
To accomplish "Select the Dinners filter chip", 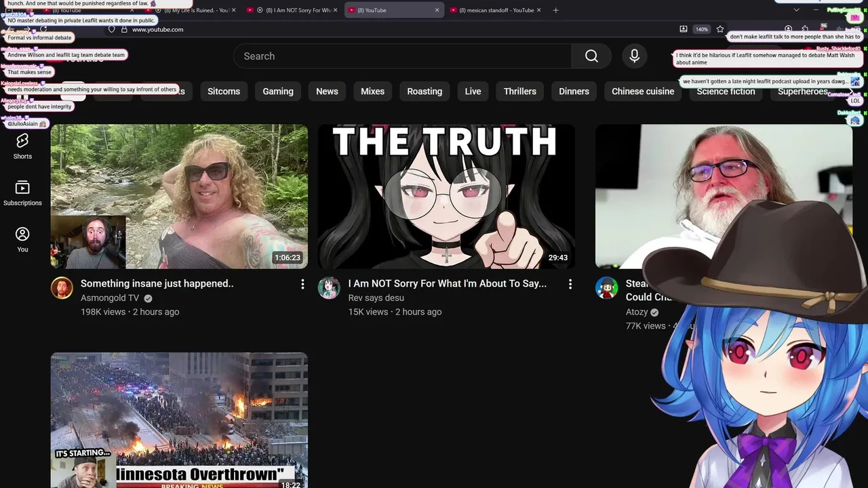I will click(x=574, y=91).
